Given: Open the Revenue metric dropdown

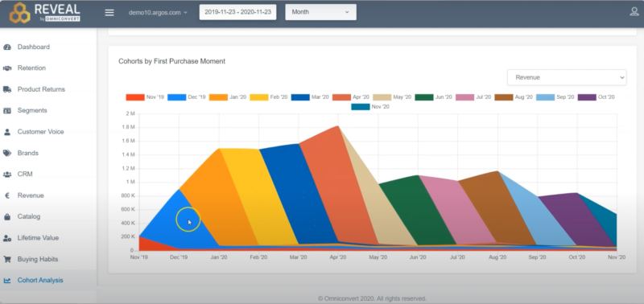Looking at the screenshot, I should pyautogui.click(x=567, y=77).
